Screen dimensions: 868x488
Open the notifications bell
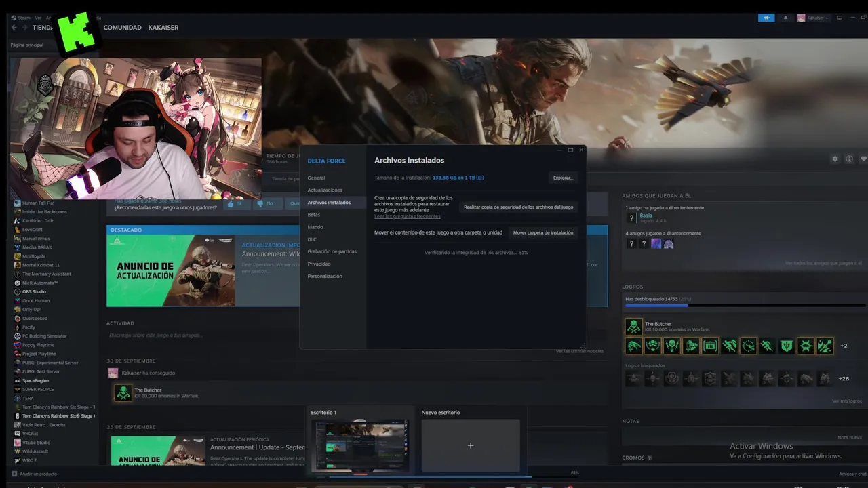(x=786, y=18)
